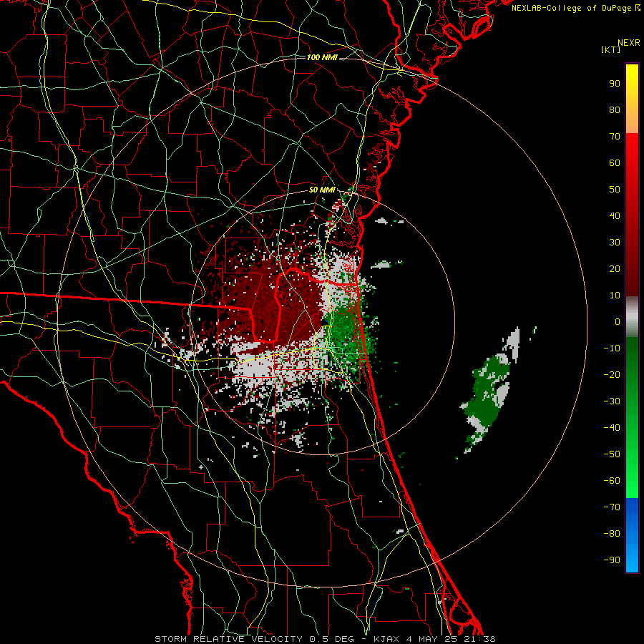
Task: Click the [KT] units label
Action: click(x=611, y=49)
